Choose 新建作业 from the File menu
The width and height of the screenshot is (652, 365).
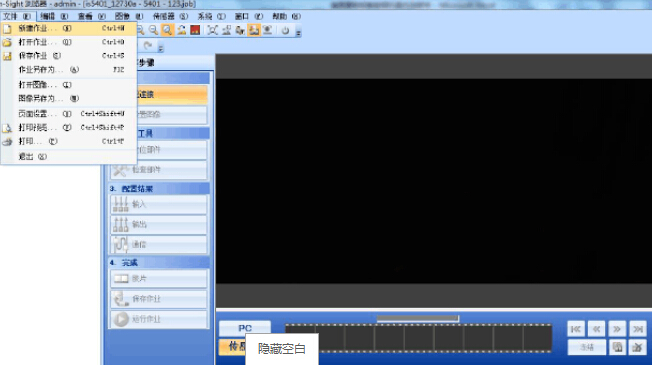pos(69,28)
